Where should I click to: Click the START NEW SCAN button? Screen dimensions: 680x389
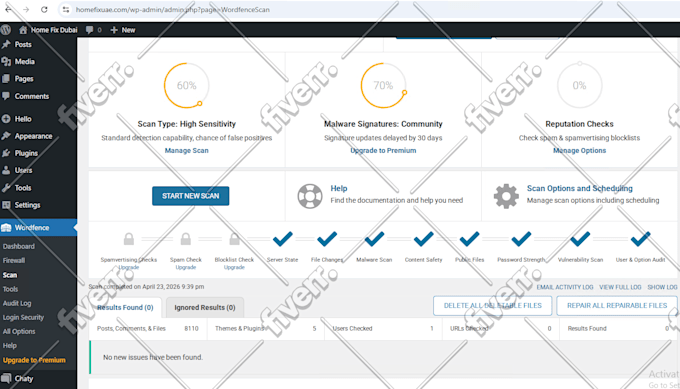tap(190, 196)
